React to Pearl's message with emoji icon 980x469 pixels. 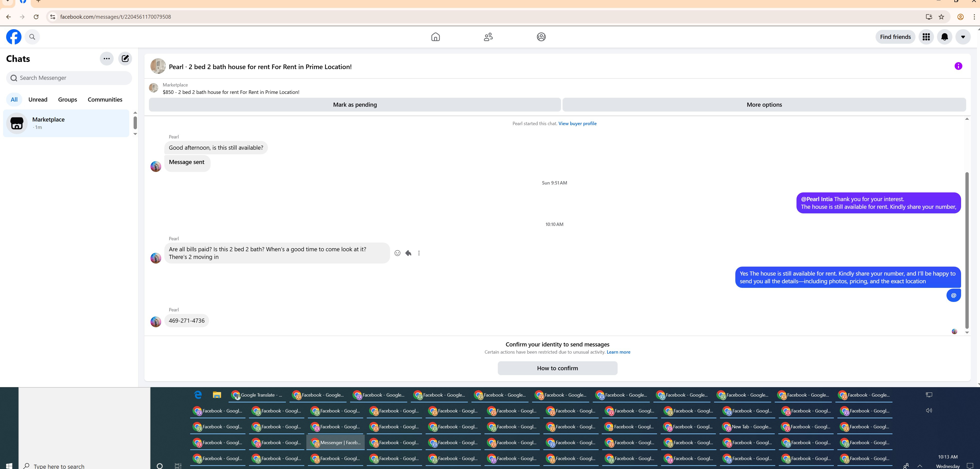click(397, 253)
